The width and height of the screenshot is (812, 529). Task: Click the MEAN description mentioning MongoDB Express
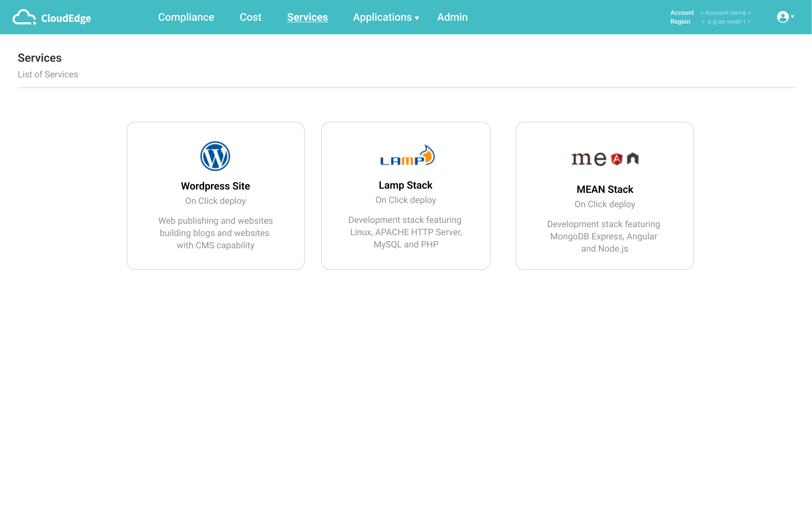[x=604, y=236]
